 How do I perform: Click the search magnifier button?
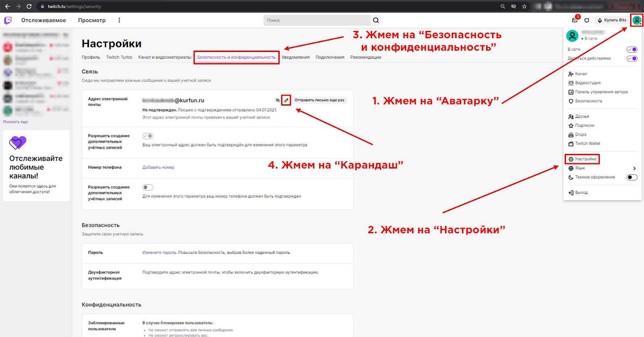[x=376, y=20]
